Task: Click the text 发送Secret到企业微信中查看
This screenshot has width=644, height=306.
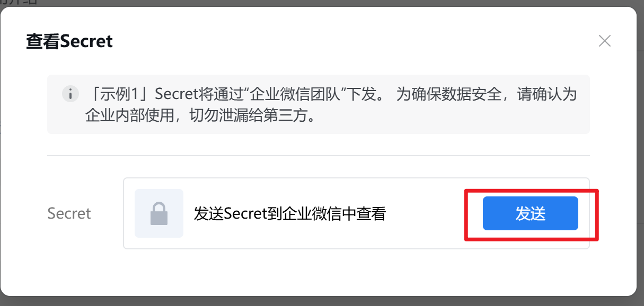Action: 290,213
